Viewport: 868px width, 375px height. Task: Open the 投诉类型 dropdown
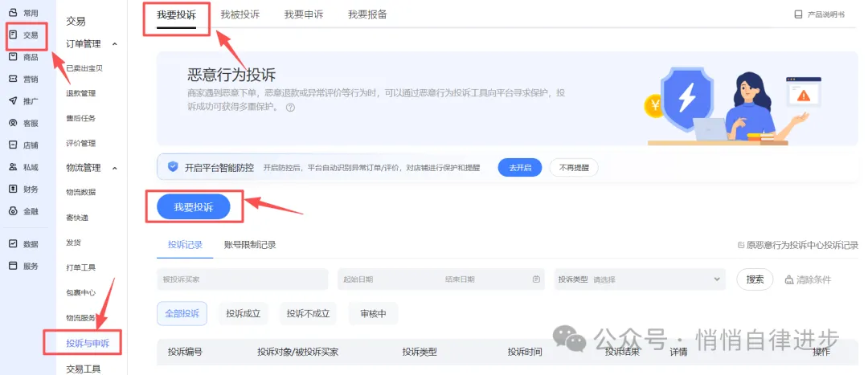point(640,279)
